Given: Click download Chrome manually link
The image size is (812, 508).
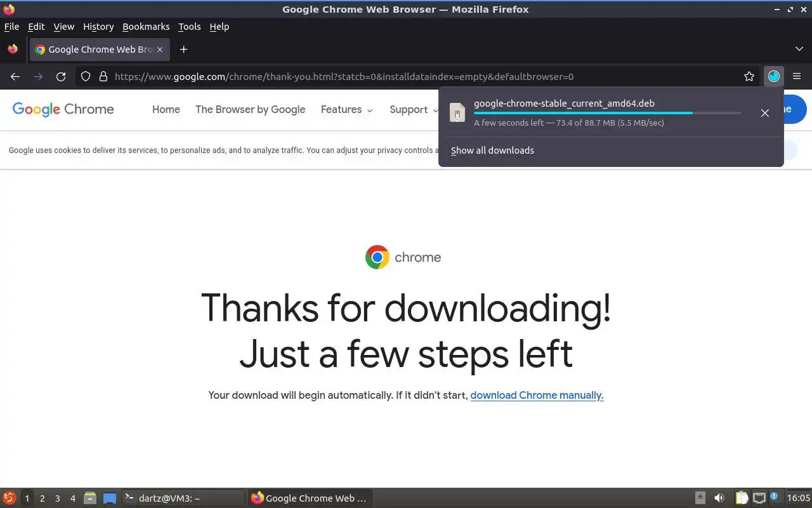Looking at the screenshot, I should point(537,395).
